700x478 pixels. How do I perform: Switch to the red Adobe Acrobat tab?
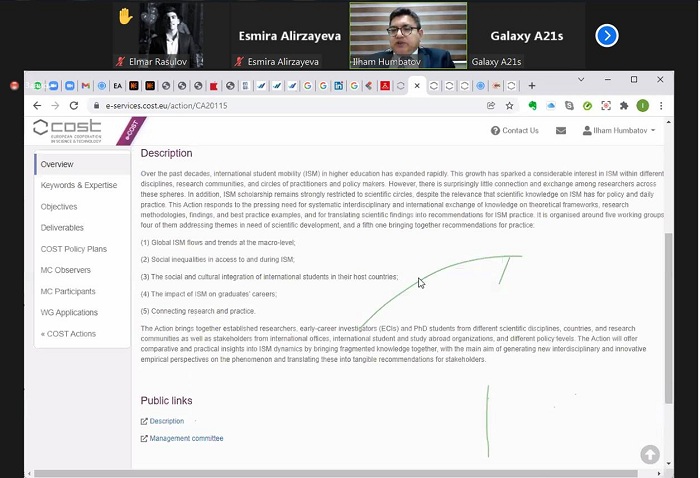point(385,86)
